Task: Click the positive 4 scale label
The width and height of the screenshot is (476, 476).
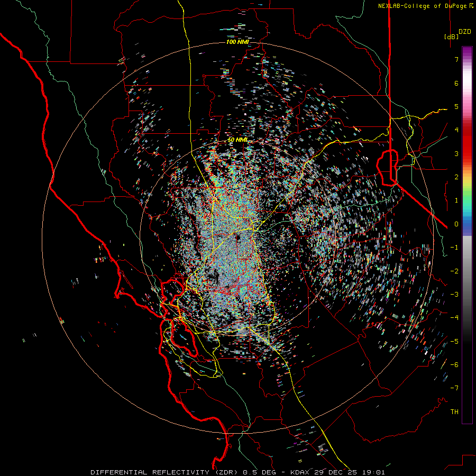Action: 456,130
